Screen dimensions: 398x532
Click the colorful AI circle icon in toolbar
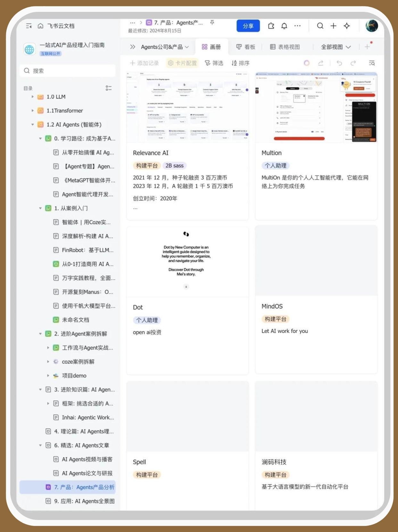[x=307, y=63]
